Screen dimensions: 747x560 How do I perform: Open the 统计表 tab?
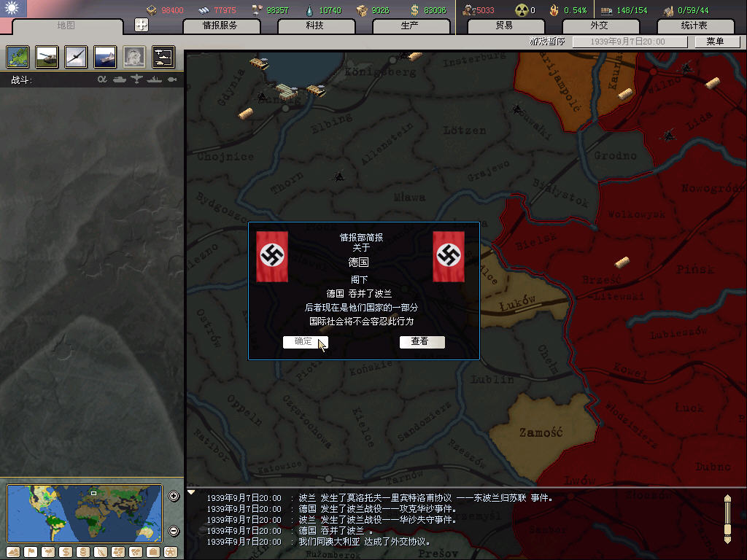(x=695, y=26)
